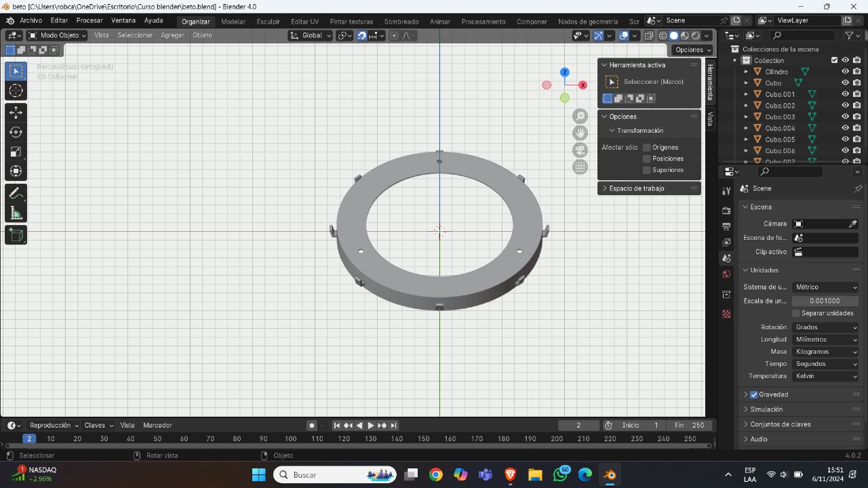Select the Annotate tool
The height and width of the screenshot is (488, 868).
click(x=16, y=194)
